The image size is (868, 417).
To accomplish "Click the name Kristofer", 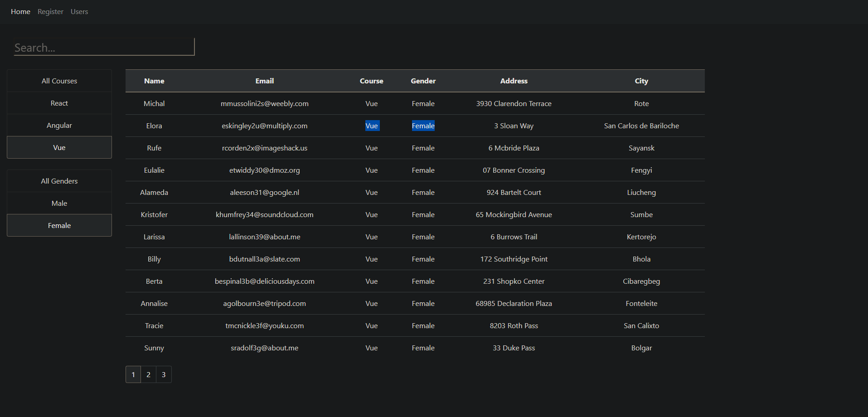I will (154, 215).
